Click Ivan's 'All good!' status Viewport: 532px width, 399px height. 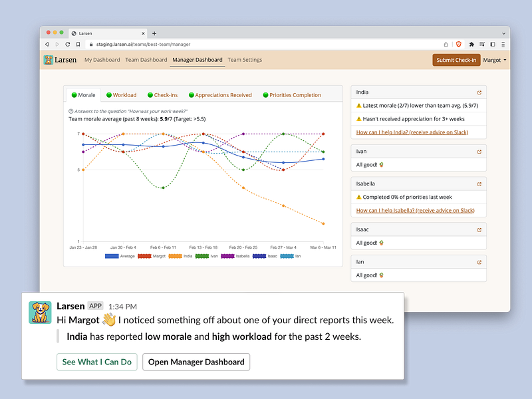coord(370,165)
